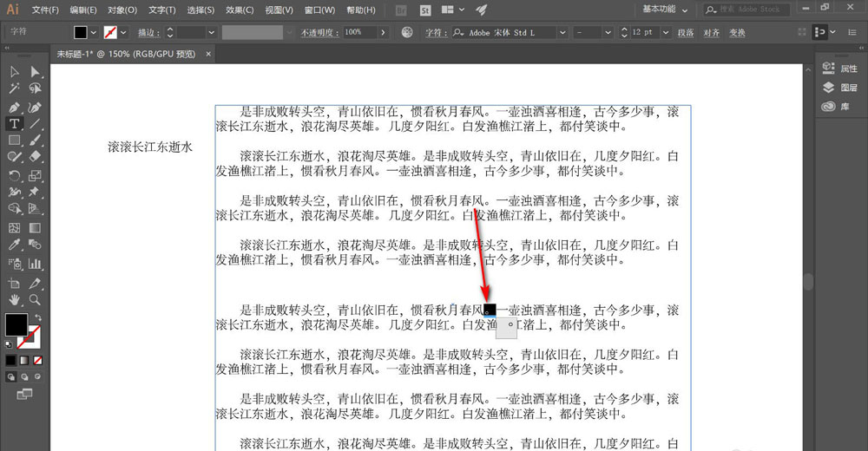Click the 段落 paragraph link
The width and height of the screenshot is (868, 451).
click(686, 32)
